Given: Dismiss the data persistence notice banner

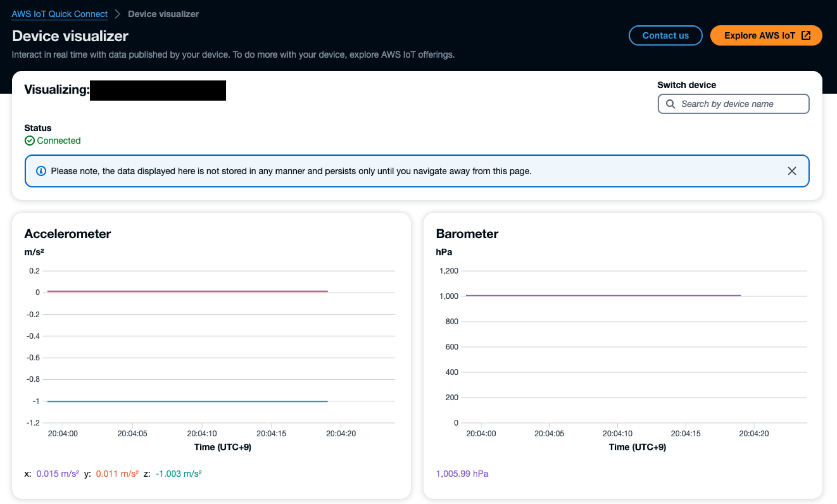Looking at the screenshot, I should (x=792, y=171).
